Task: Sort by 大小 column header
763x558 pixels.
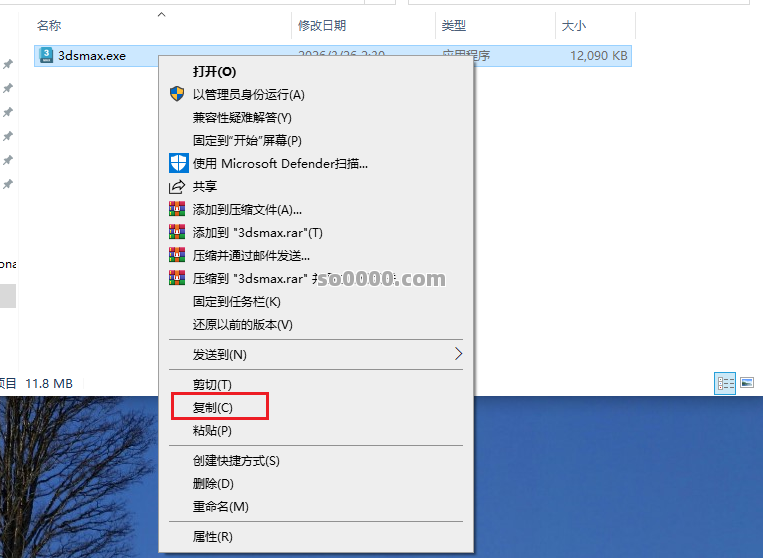Action: click(574, 25)
